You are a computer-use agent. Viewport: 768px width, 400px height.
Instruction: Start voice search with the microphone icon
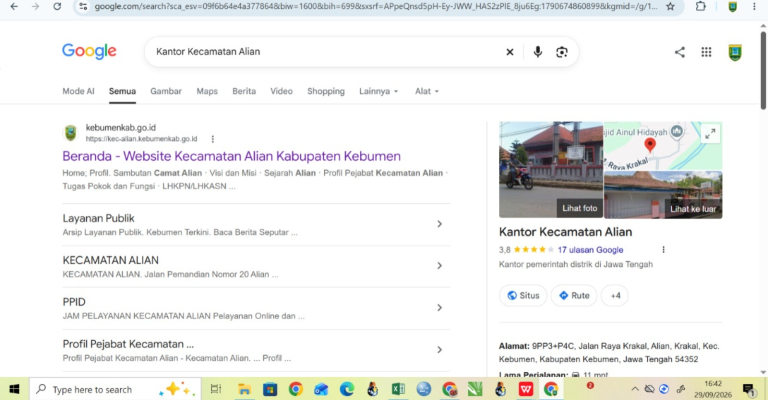(537, 51)
